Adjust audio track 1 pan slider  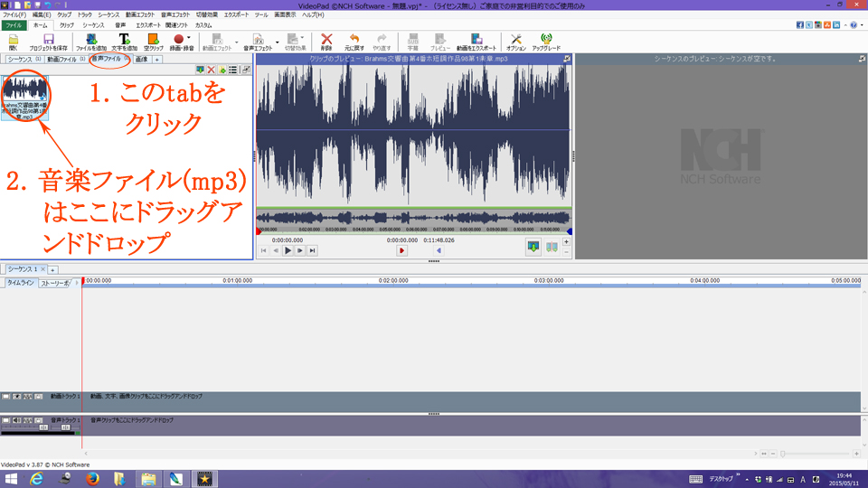[64, 427]
